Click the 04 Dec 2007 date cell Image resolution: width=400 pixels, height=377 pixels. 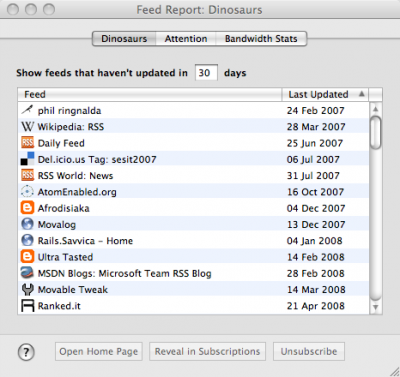[x=316, y=208]
